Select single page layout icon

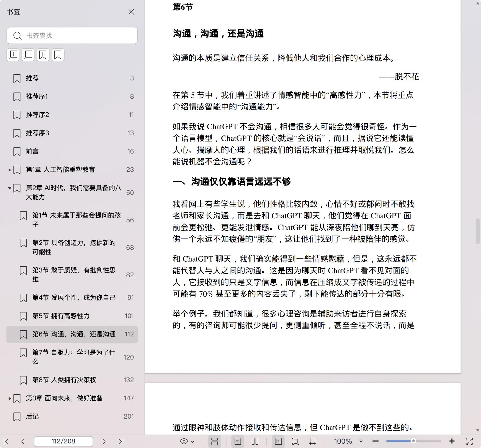click(238, 441)
